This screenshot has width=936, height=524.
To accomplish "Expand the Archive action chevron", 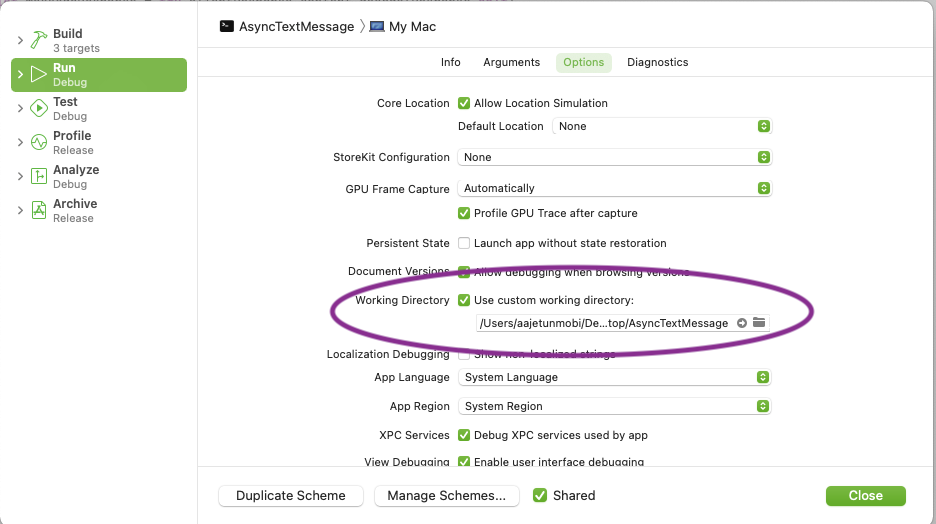I will [20, 210].
